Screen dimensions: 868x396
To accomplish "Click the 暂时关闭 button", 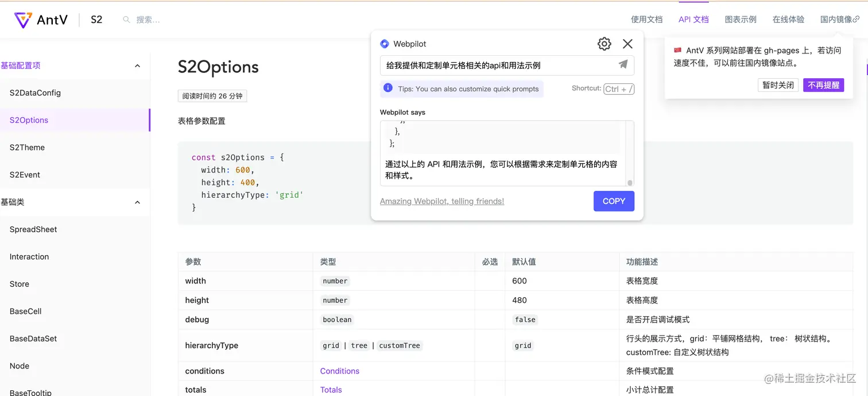I will pos(778,85).
